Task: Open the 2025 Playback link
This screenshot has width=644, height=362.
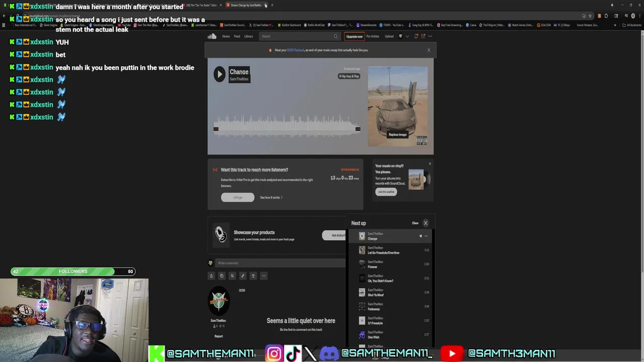Action: click(296, 50)
